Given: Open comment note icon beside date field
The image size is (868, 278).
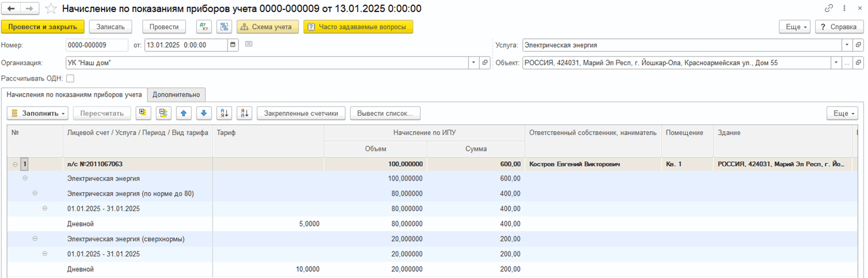Looking at the screenshot, I should point(249,44).
